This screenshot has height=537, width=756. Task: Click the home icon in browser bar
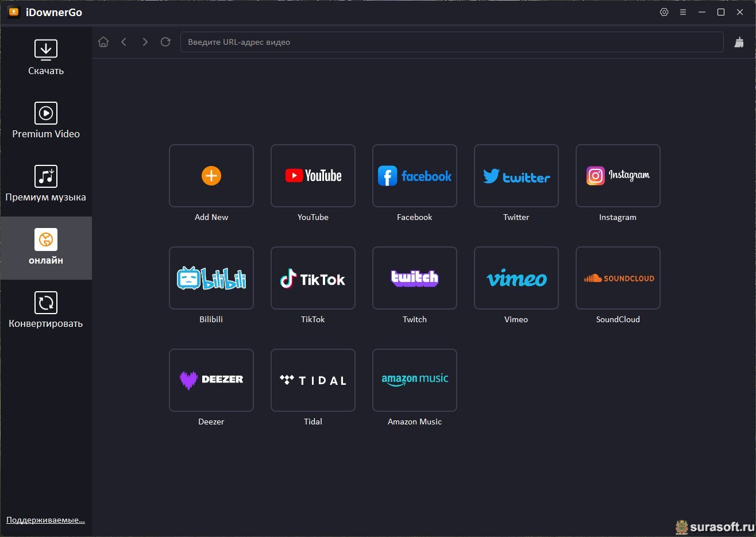pyautogui.click(x=103, y=42)
